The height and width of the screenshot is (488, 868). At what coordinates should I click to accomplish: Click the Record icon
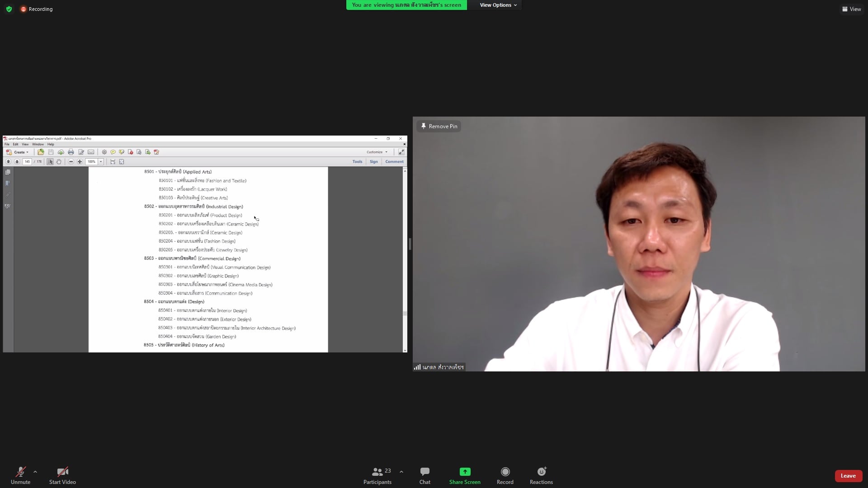pyautogui.click(x=505, y=472)
